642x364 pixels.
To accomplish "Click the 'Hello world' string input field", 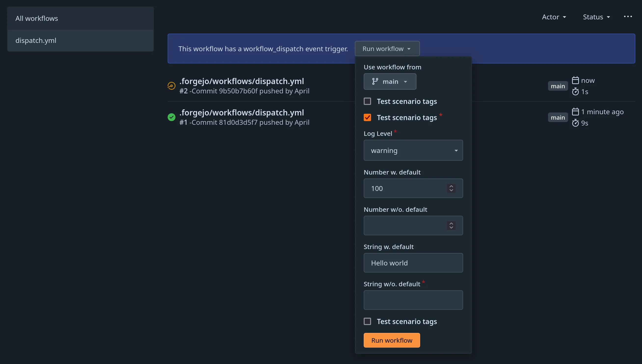I will (413, 263).
